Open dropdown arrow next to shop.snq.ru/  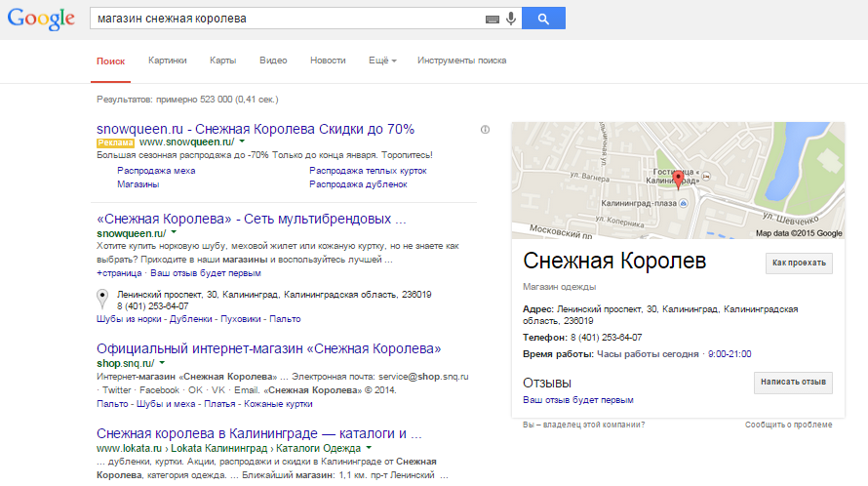pyautogui.click(x=162, y=363)
